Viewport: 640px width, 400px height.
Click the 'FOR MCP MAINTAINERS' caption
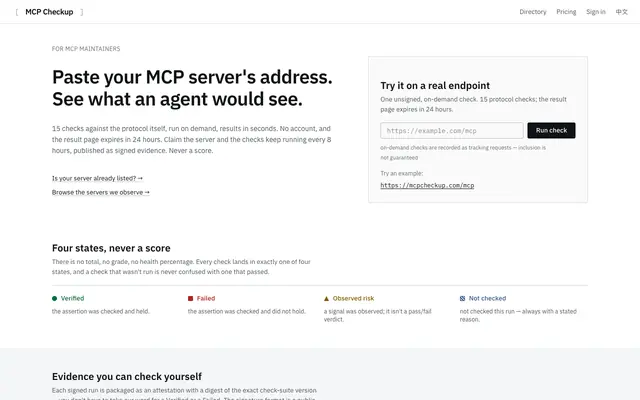(x=86, y=49)
